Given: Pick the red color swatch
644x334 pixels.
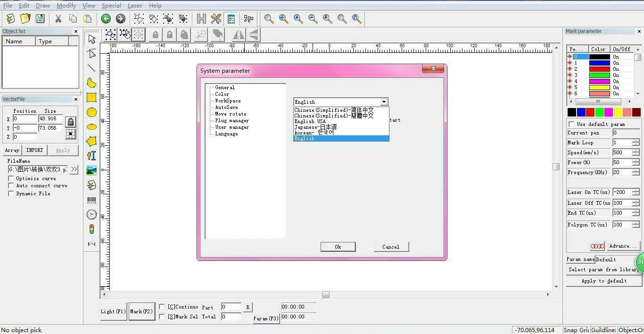Looking at the screenshot, I should click(590, 112).
